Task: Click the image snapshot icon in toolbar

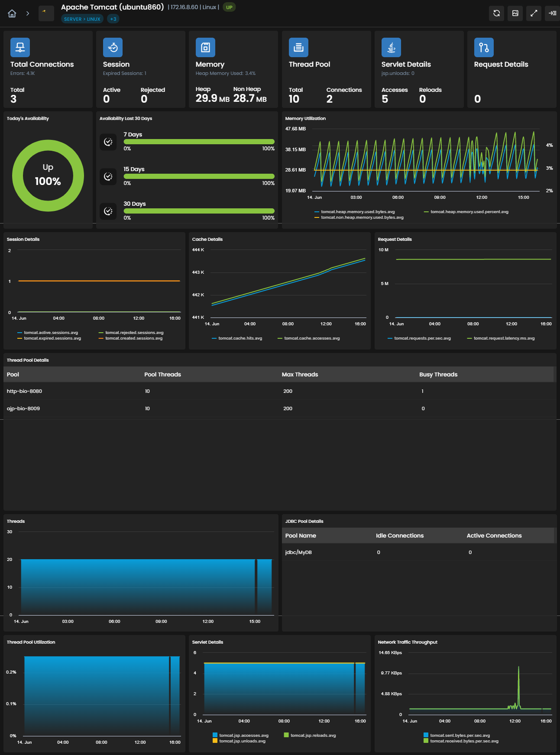Action: point(515,13)
